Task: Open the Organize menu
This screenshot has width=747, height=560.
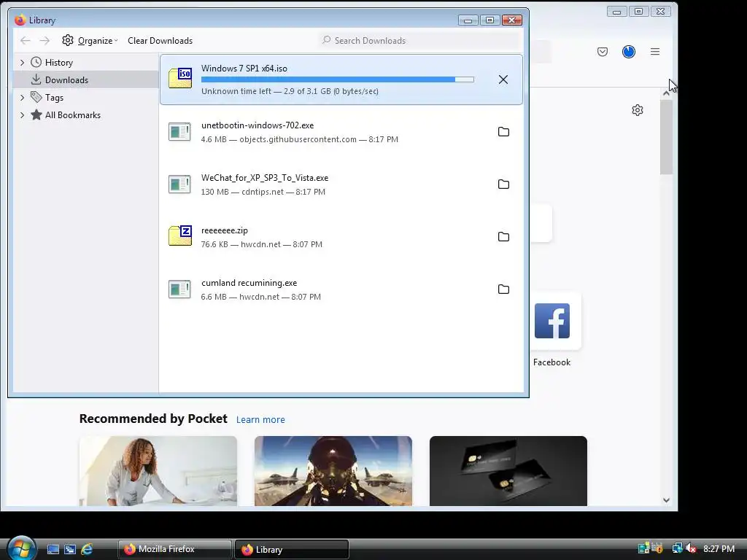Action: pyautogui.click(x=90, y=41)
